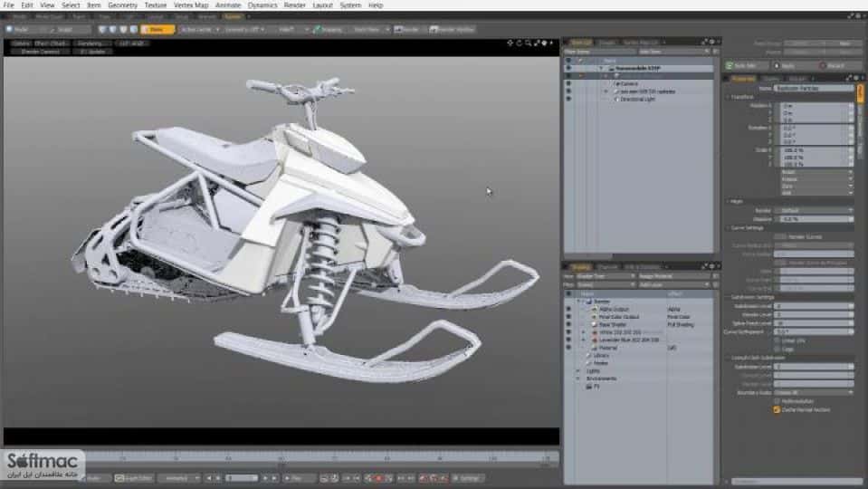Toggle eye for Alpha Output layer
This screenshot has width=868, height=489.
[568, 309]
